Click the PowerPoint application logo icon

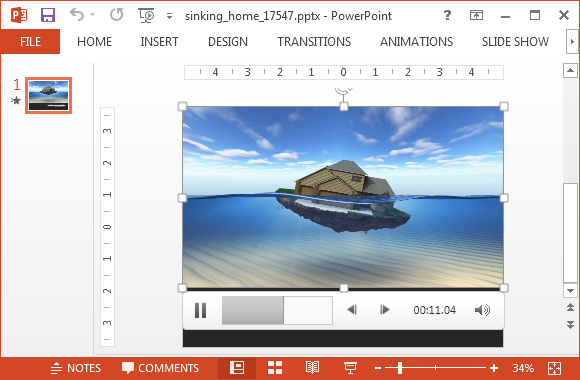(x=19, y=15)
